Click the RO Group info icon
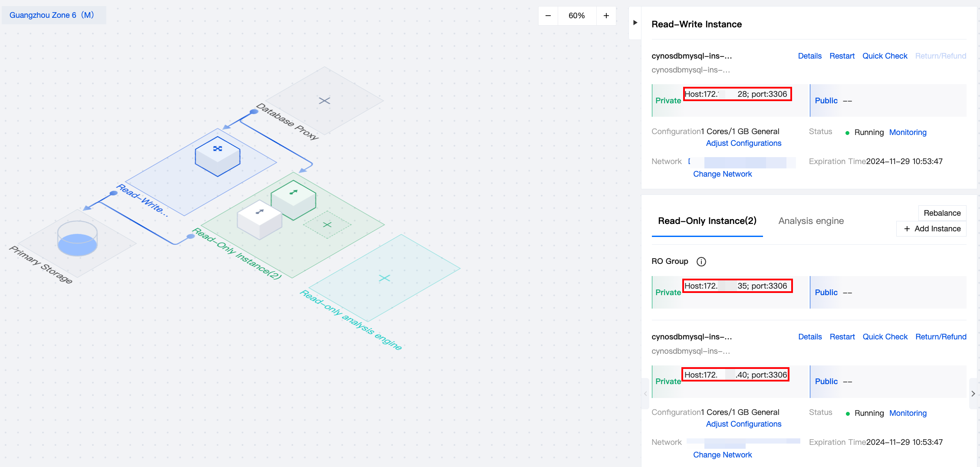The width and height of the screenshot is (980, 467). pyautogui.click(x=701, y=262)
